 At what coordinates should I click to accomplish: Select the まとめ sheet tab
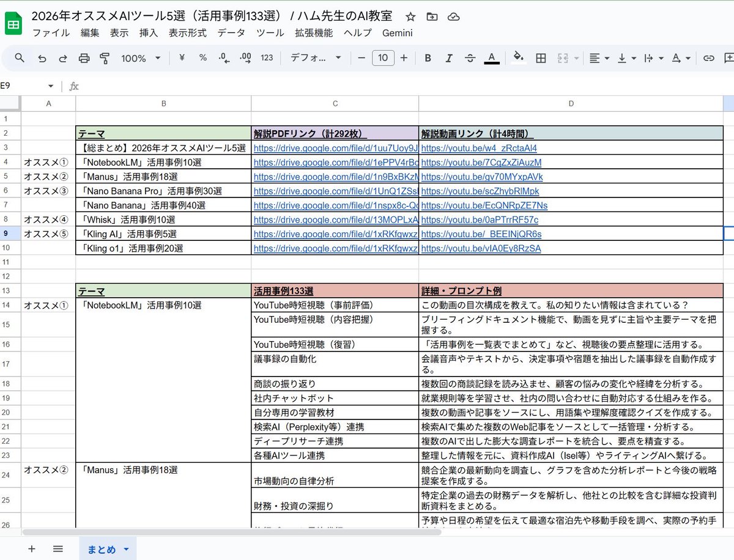(x=102, y=549)
